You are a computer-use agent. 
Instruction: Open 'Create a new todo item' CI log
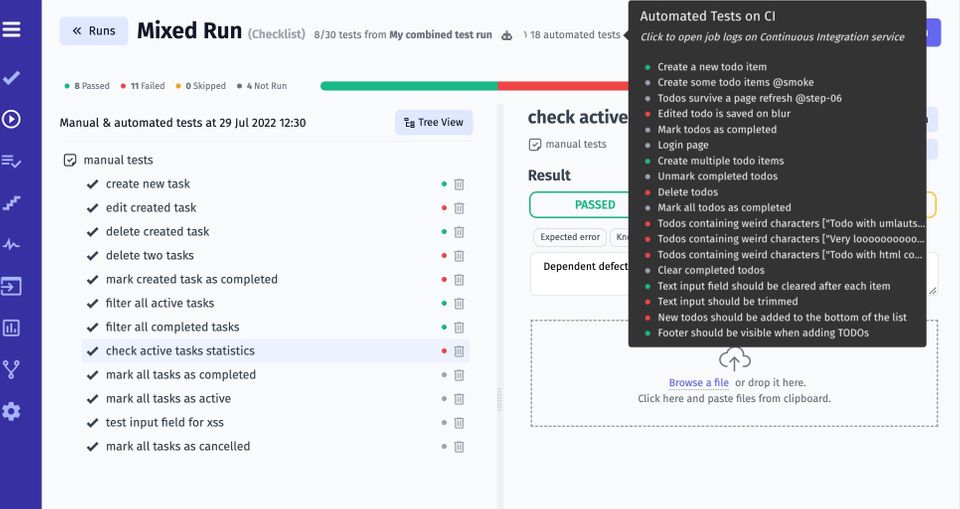pos(712,67)
